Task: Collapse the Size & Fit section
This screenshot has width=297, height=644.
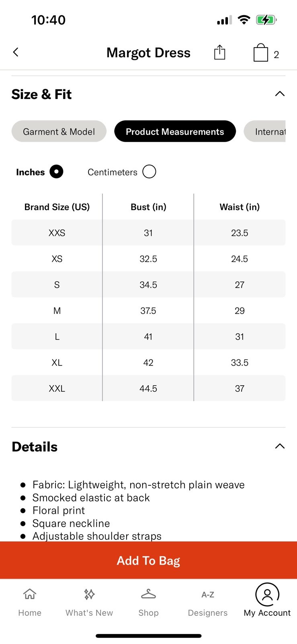Action: click(x=280, y=94)
